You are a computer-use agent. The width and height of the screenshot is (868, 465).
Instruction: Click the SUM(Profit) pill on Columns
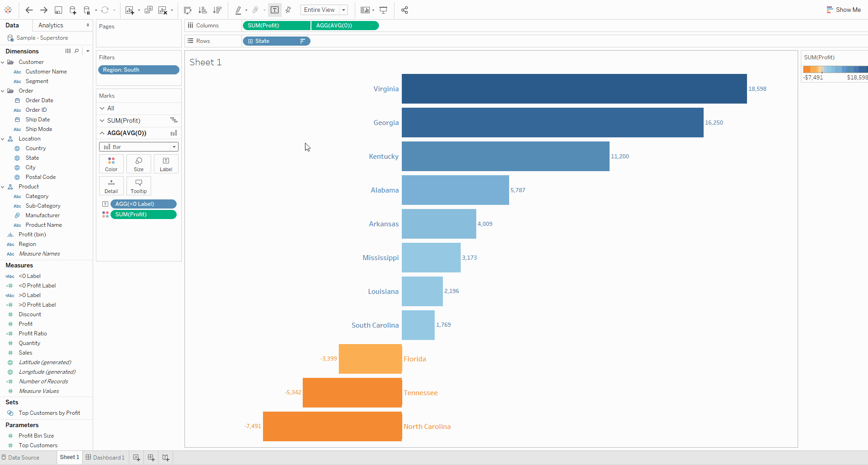click(276, 26)
